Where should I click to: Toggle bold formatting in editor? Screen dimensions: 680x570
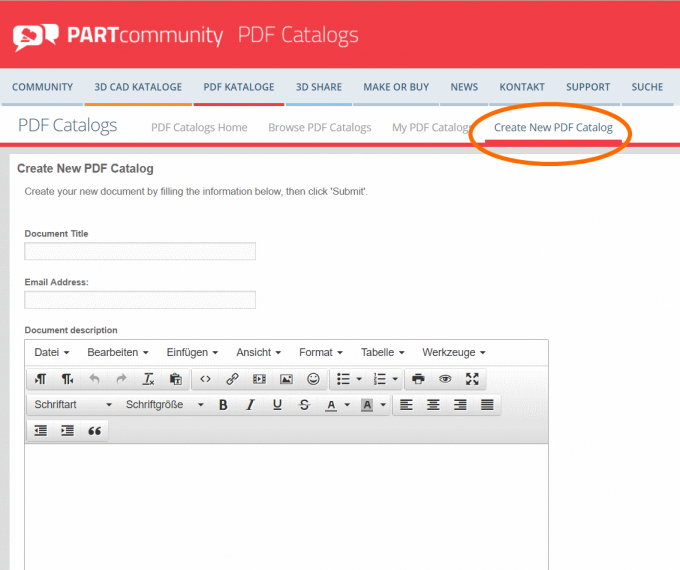click(223, 405)
